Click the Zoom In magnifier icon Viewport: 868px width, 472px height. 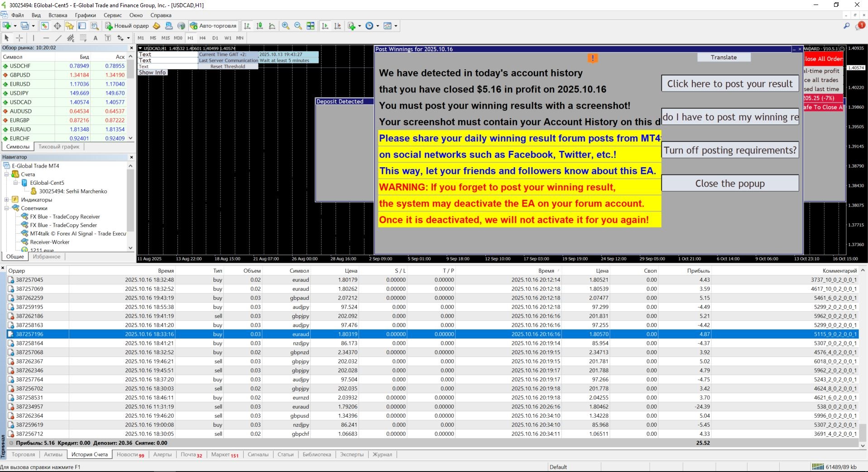click(x=286, y=26)
